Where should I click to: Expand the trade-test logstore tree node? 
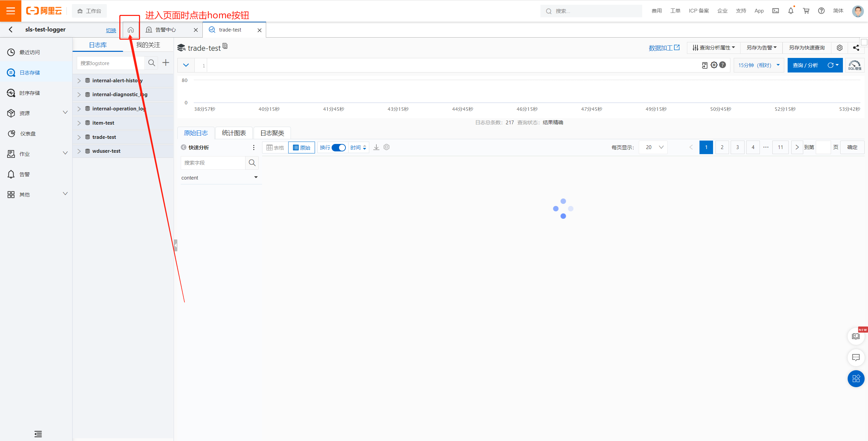(x=79, y=137)
